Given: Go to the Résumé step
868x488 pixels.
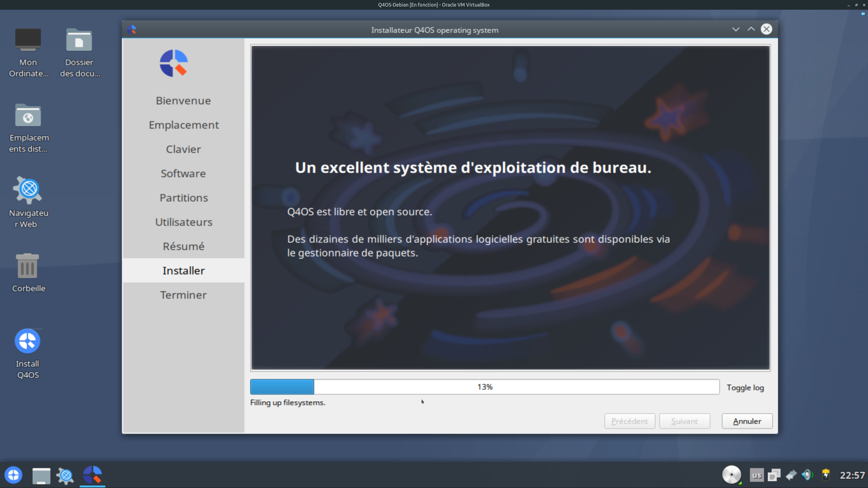Looking at the screenshot, I should pos(184,246).
